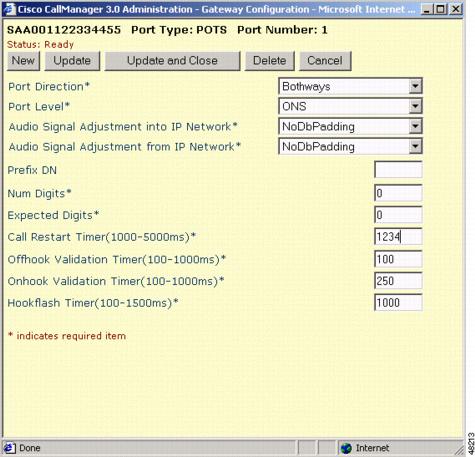The height and width of the screenshot is (457, 475).
Task: Select the Expected Digits field
Action: point(398,215)
